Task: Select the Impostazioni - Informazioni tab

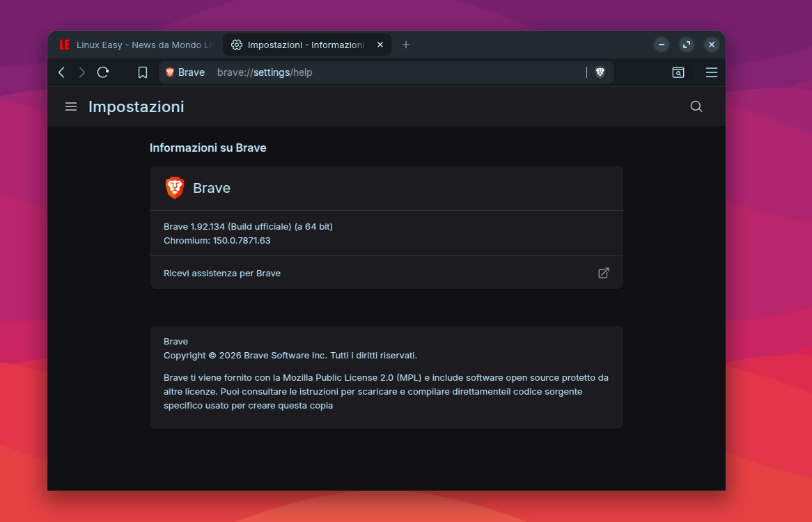Action: click(307, 45)
